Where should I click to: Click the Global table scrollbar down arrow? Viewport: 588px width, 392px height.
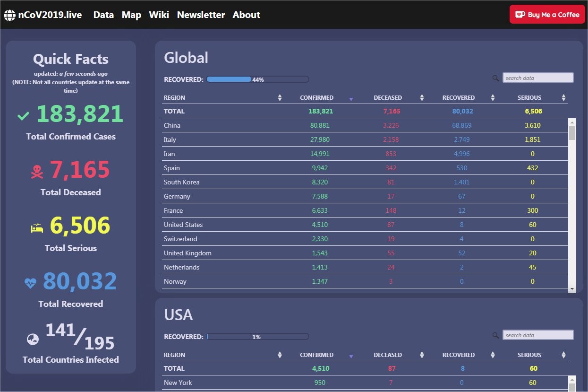tap(572, 288)
